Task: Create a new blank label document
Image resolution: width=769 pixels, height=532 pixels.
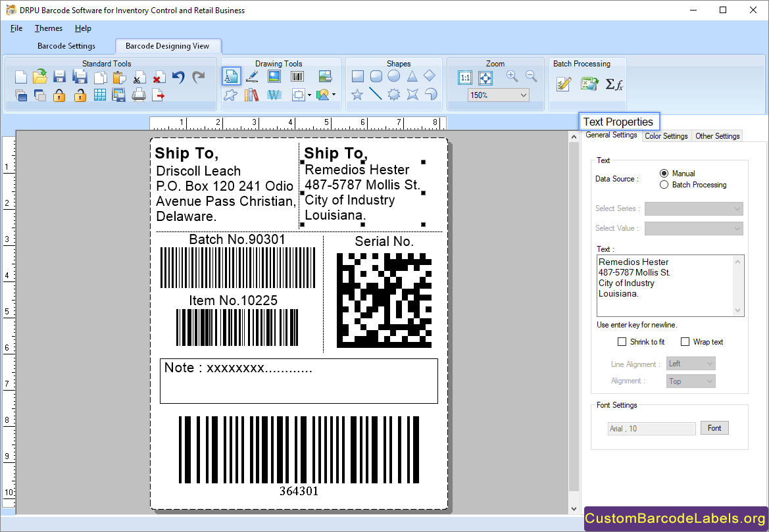Action: 20,77
